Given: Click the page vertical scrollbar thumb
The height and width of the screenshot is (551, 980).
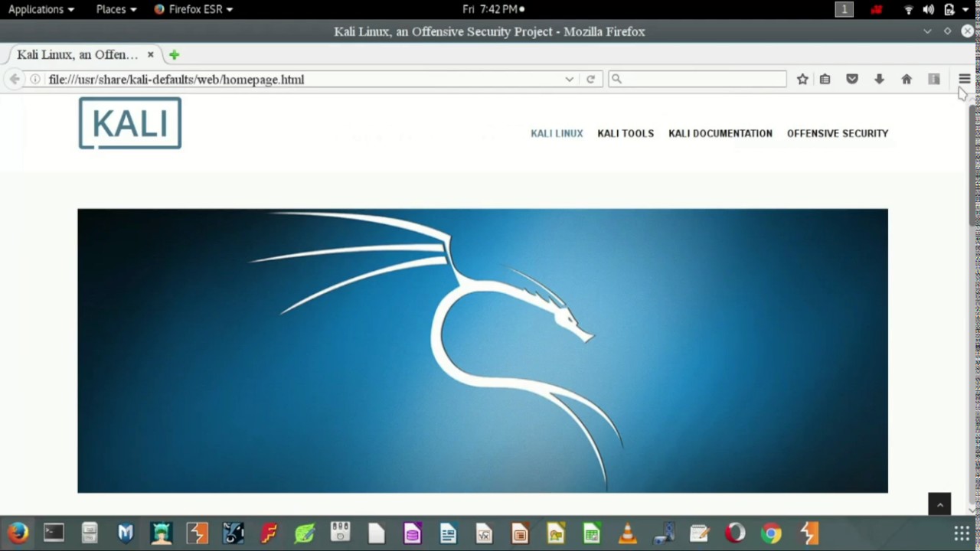Looking at the screenshot, I should click(x=973, y=165).
